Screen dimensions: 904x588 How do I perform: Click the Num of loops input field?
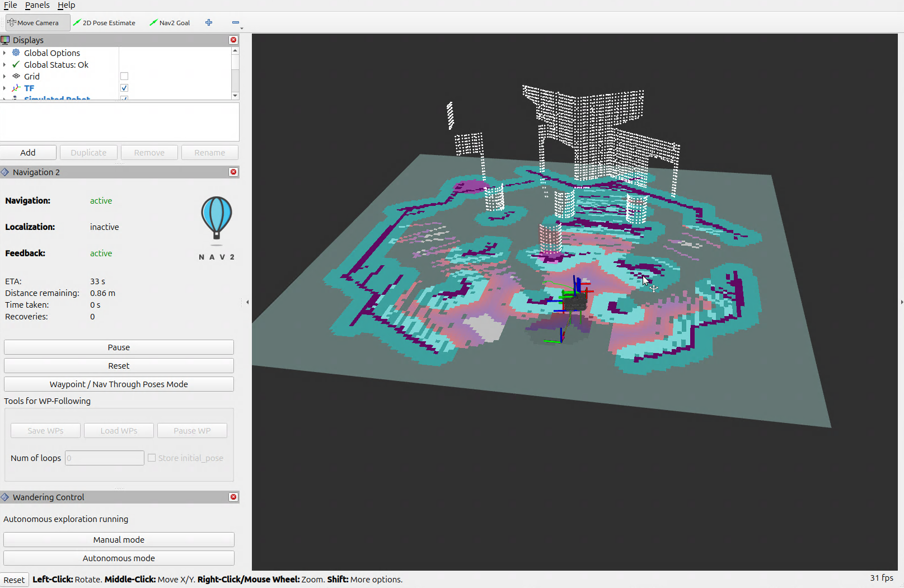click(104, 458)
